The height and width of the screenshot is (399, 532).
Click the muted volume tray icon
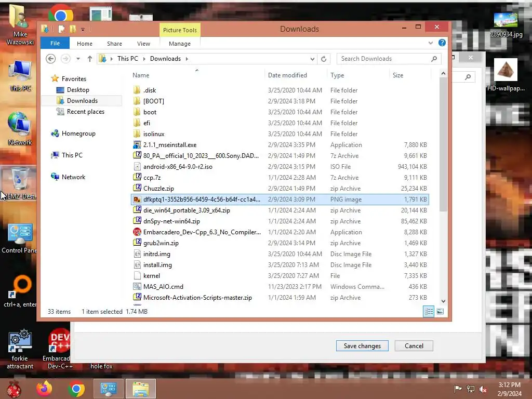(x=483, y=389)
